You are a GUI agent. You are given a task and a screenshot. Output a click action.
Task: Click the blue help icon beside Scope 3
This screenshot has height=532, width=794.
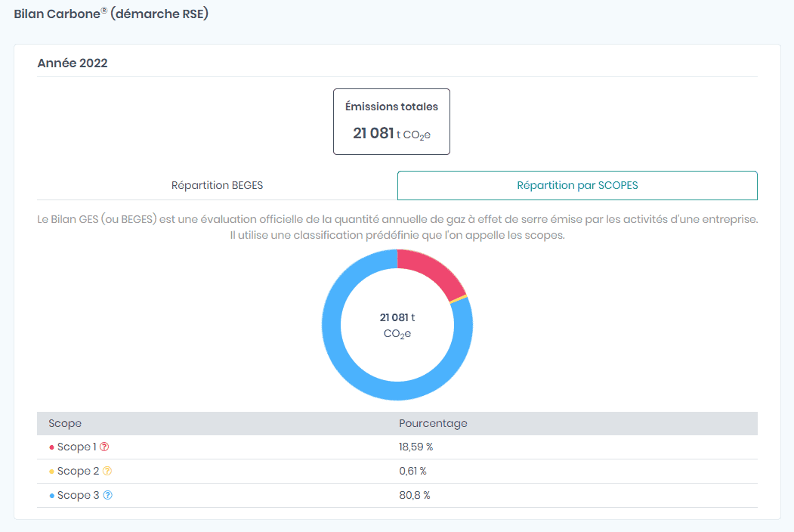pos(107,495)
